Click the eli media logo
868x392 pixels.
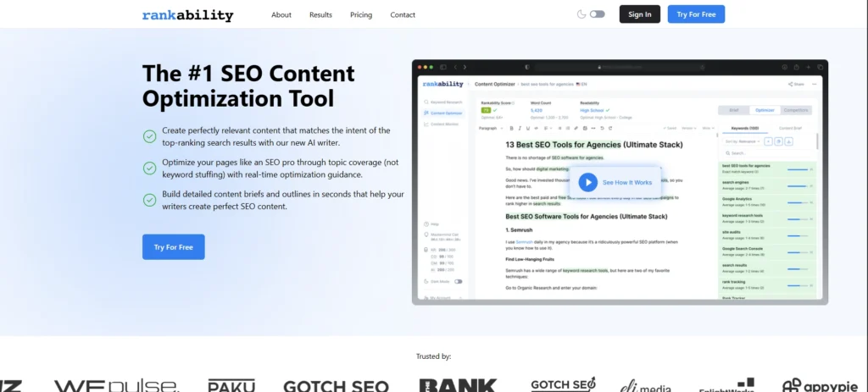click(645, 385)
